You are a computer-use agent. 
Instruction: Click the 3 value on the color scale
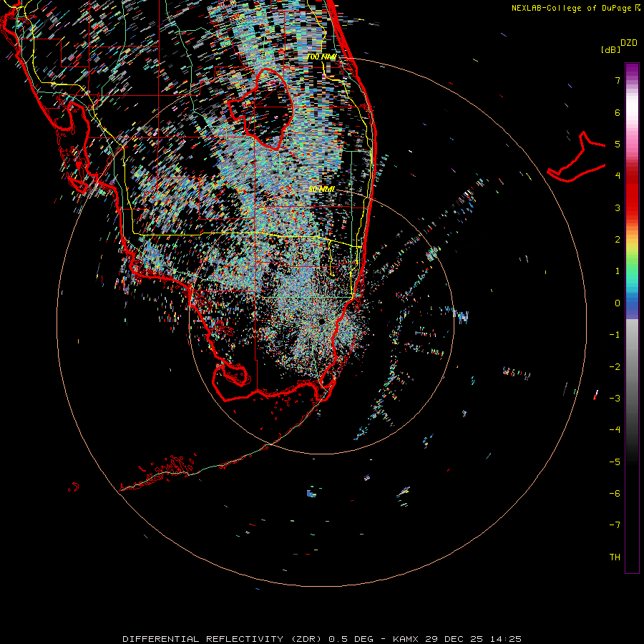pyautogui.click(x=618, y=208)
